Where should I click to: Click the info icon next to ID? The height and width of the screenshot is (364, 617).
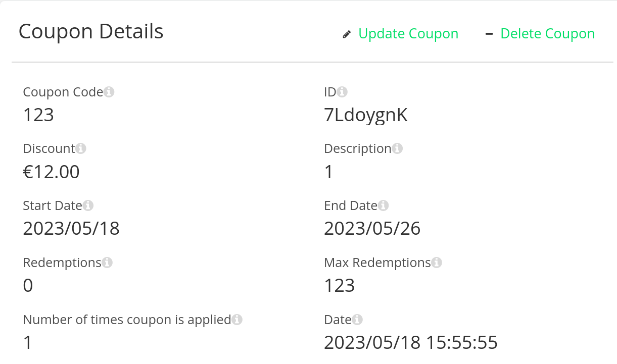[x=344, y=92]
